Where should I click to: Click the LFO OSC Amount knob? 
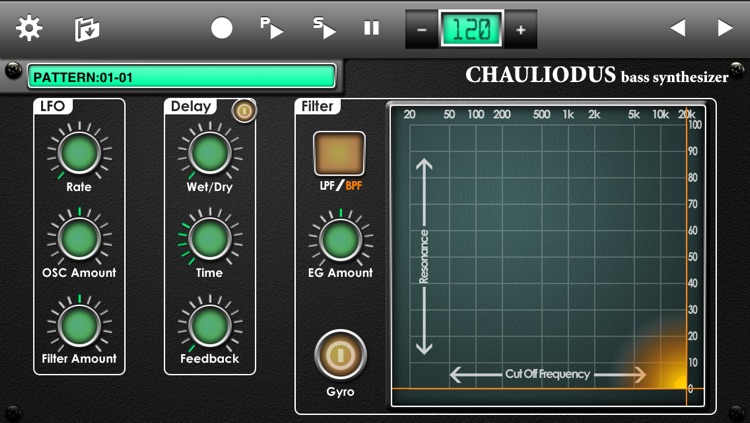click(79, 238)
